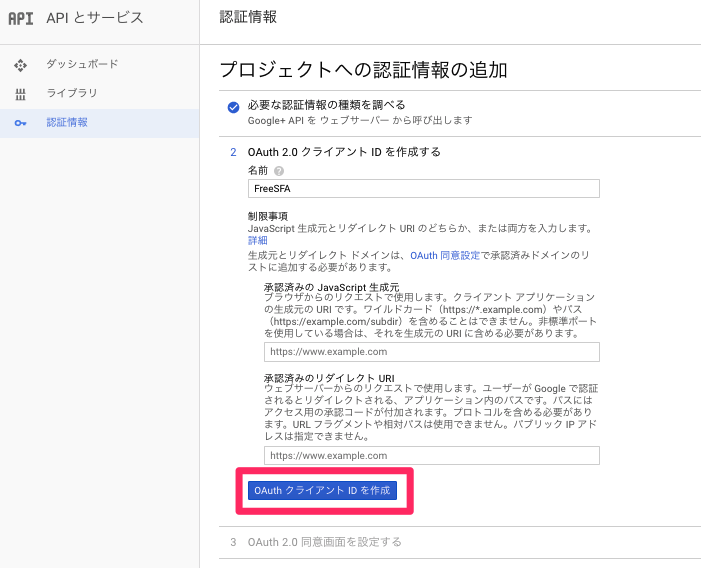This screenshot has width=701, height=568.
Task: Click the 承認済みのリダイレクト URI label
Action: pos(329,378)
